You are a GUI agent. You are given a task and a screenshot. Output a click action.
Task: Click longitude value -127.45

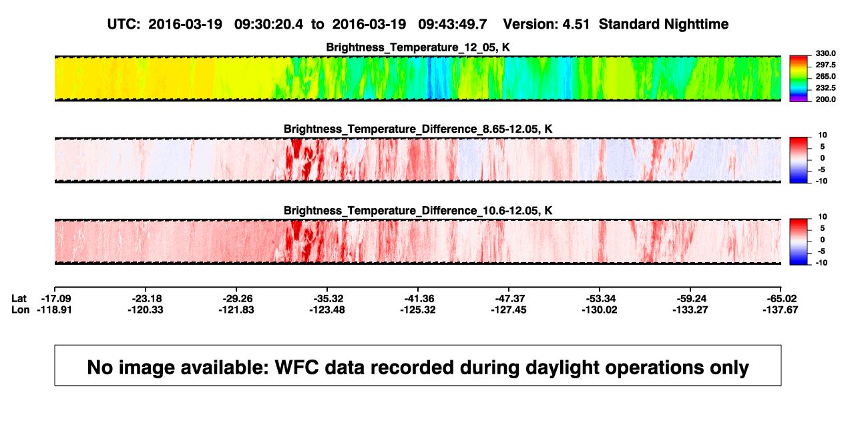pyautogui.click(x=509, y=310)
